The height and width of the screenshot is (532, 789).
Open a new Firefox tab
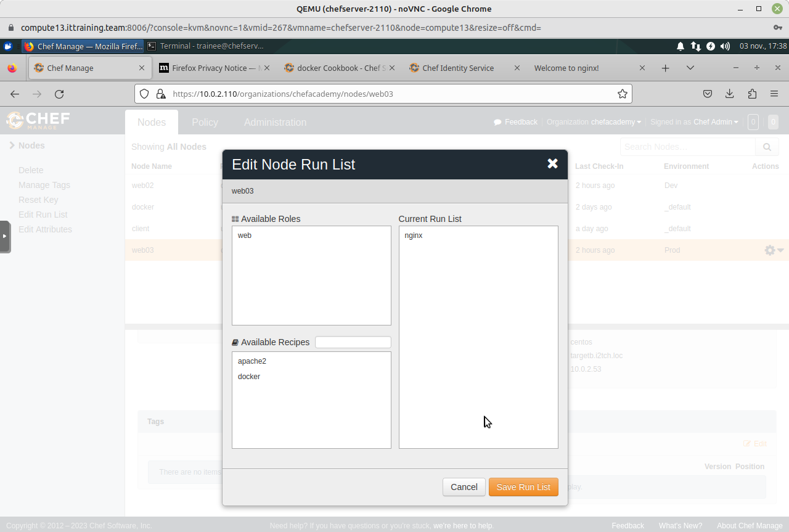coord(665,68)
